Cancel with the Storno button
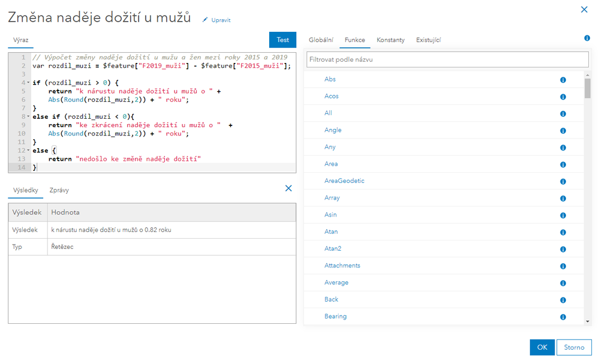The height and width of the screenshot is (364, 599). (x=574, y=347)
